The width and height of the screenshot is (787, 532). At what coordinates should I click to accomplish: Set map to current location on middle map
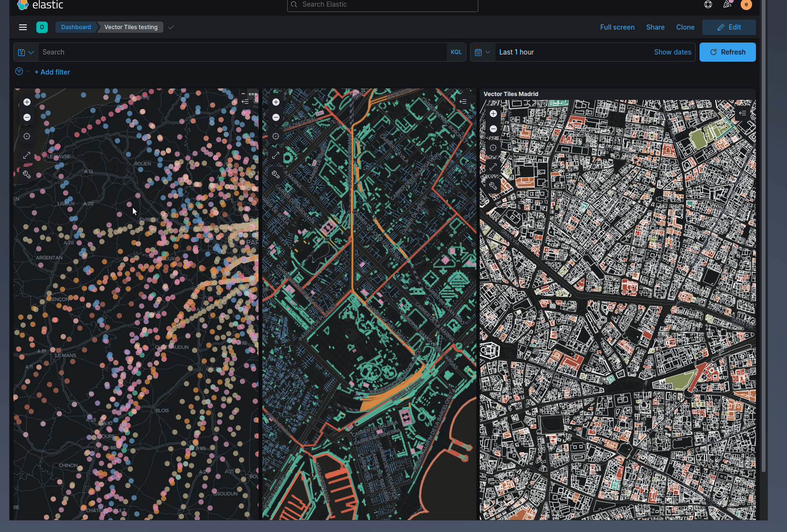[x=276, y=136]
